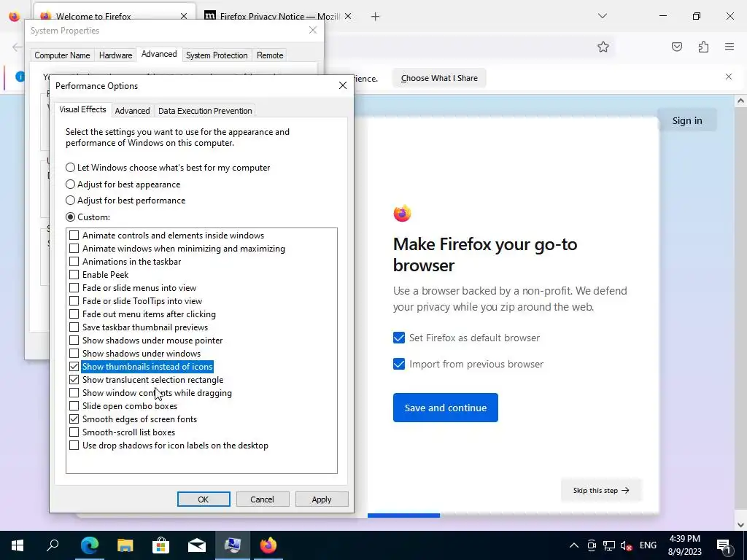Open System Properties Computer Name tab
Viewport: 747px width, 560px height.
(62, 55)
